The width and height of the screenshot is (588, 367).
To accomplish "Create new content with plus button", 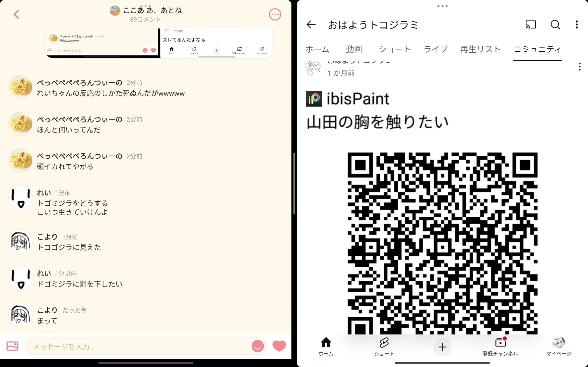I will pos(442,347).
